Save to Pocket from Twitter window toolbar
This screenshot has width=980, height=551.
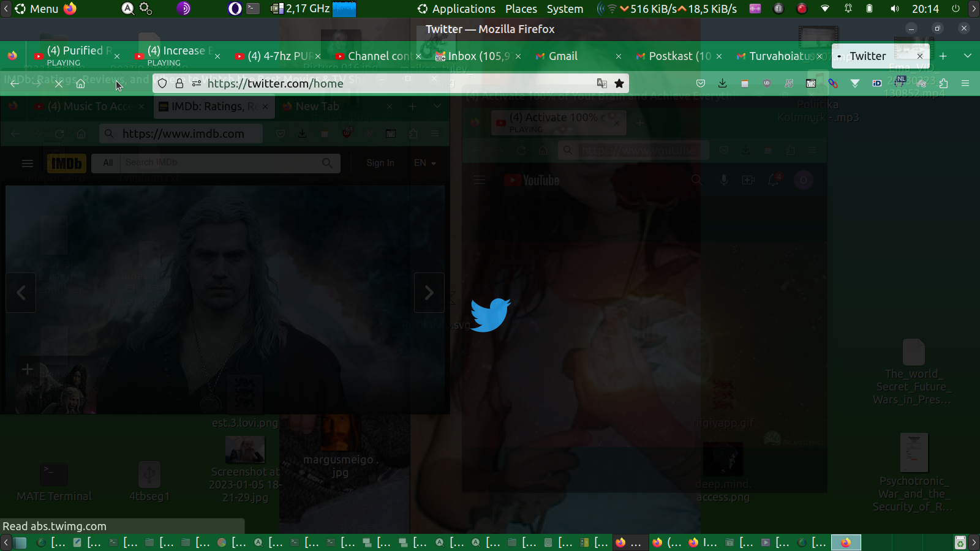[701, 83]
